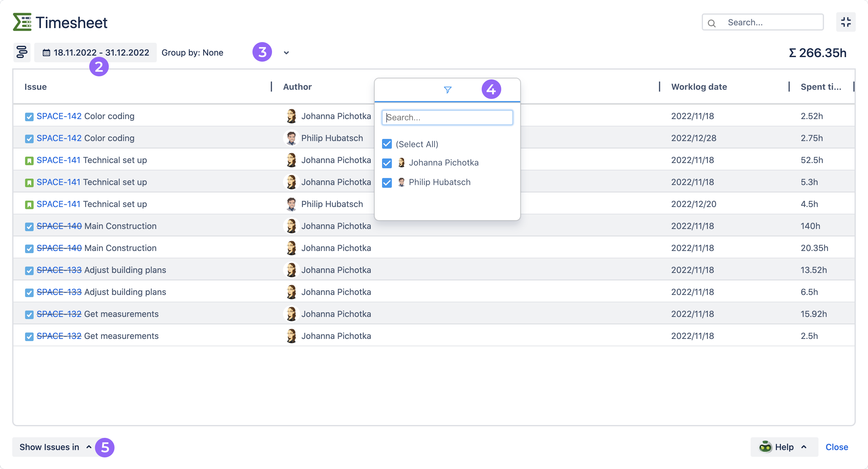The image size is (868, 469).
Task: Open the SPACE-142 issue link in the first row
Action: (x=59, y=116)
